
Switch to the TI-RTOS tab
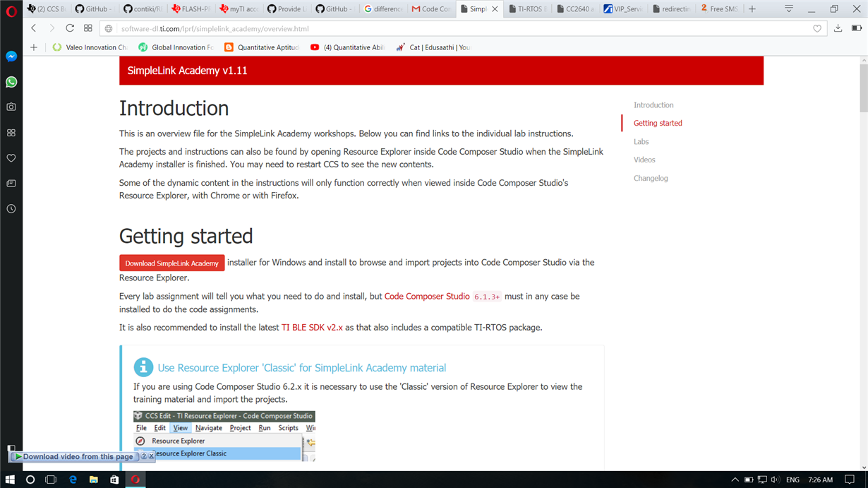[x=527, y=9]
